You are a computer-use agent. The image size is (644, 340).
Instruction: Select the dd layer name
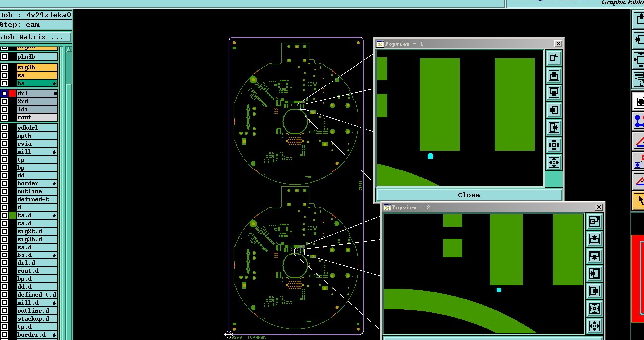click(x=37, y=175)
